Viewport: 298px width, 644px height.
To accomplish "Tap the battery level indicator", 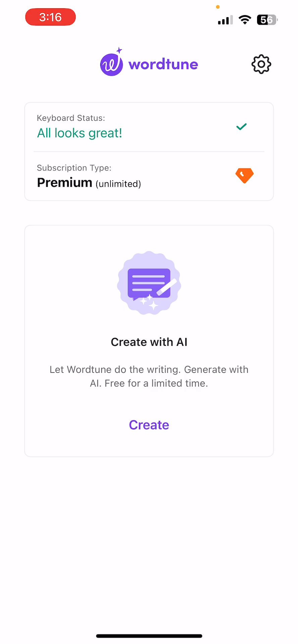I will [x=267, y=20].
